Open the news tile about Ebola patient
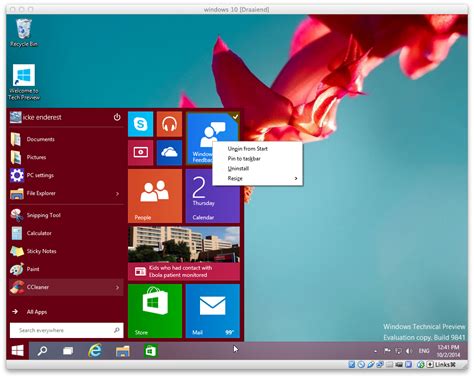 184,253
